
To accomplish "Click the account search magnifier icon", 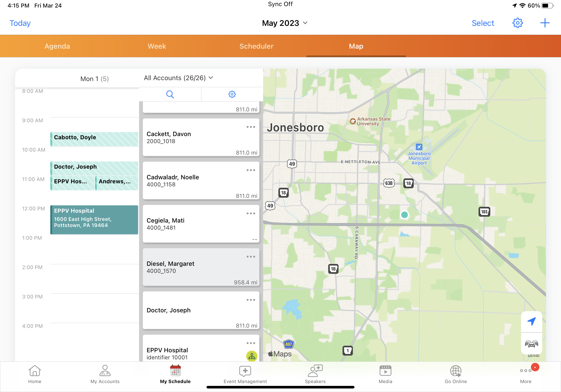I will (x=170, y=94).
